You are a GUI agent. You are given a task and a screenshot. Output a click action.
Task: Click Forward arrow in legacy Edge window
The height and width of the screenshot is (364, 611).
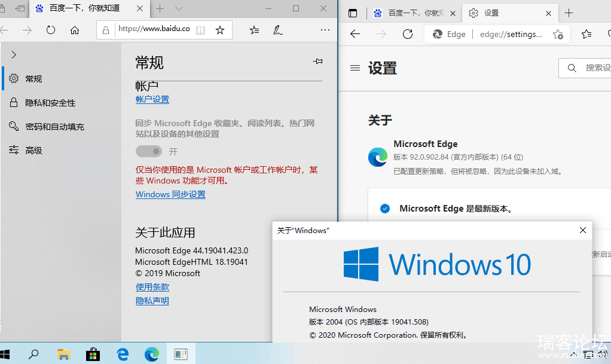[27, 30]
